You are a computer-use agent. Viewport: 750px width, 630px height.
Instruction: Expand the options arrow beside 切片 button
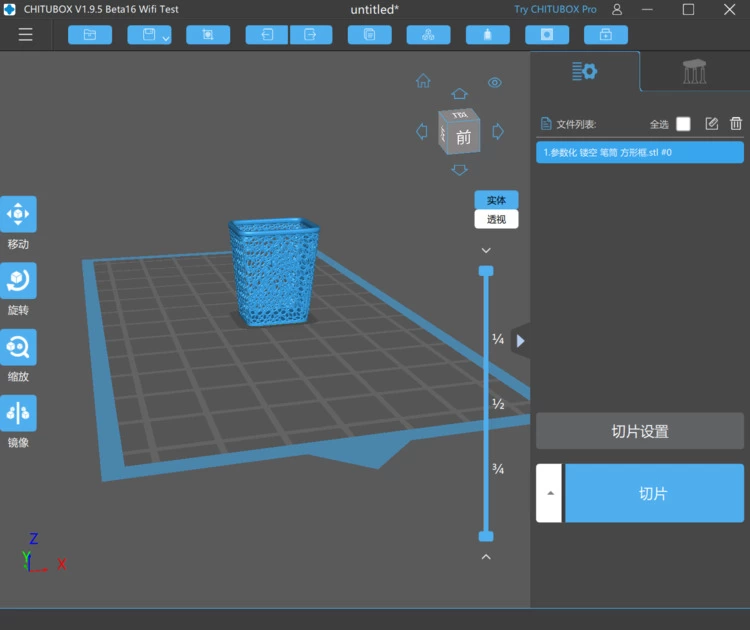548,493
